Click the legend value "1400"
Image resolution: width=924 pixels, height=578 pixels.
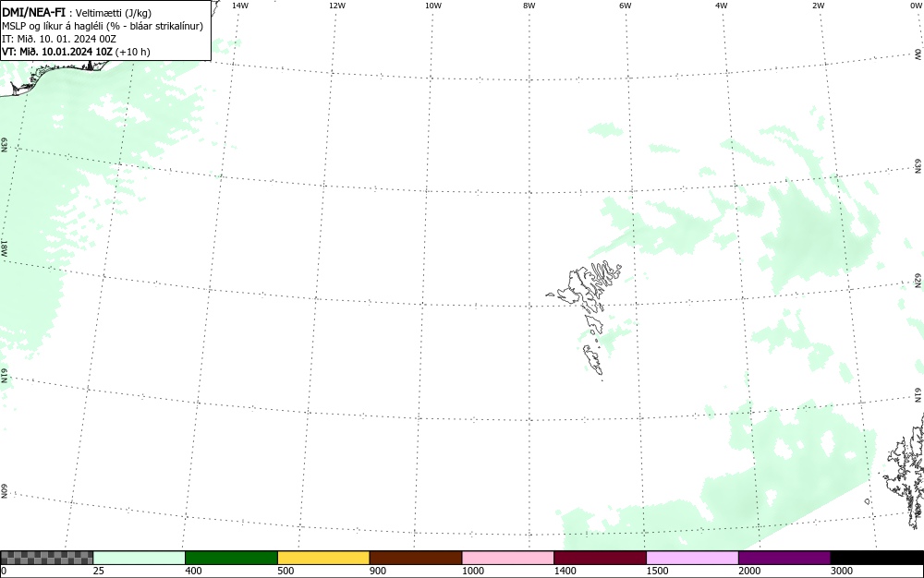pos(565,571)
